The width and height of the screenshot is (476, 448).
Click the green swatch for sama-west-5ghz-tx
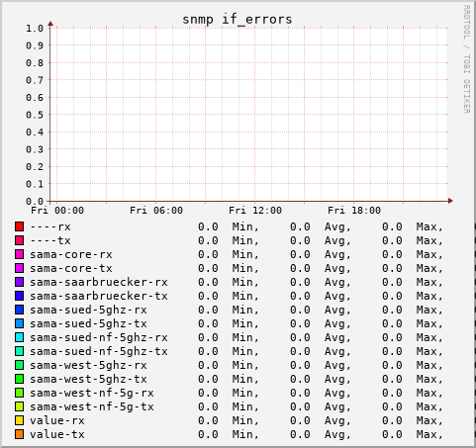19,379
